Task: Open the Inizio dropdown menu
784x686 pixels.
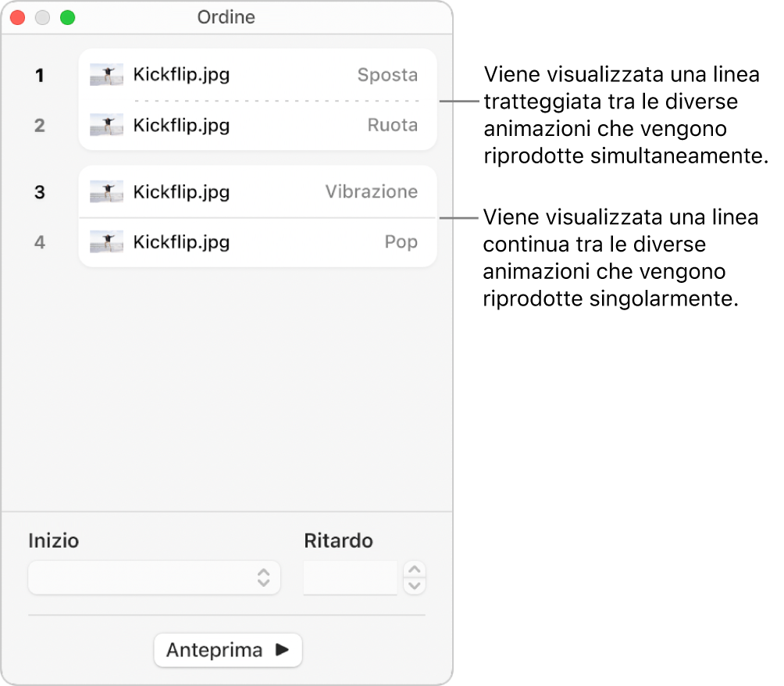Action: (154, 577)
